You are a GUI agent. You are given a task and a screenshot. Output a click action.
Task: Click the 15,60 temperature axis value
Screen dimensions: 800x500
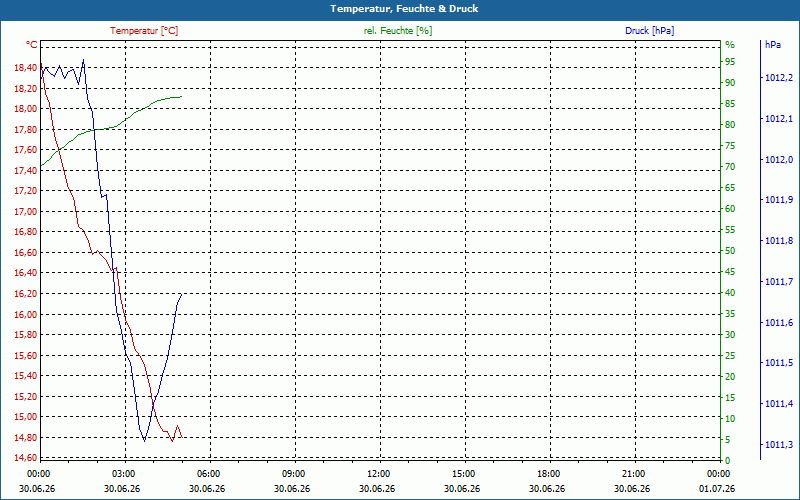[x=26, y=356]
